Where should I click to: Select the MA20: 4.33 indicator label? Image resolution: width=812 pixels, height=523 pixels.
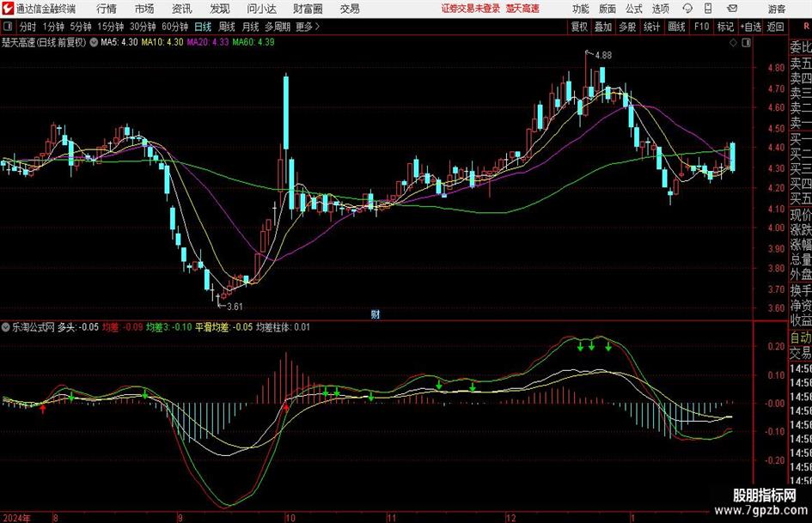tap(208, 42)
